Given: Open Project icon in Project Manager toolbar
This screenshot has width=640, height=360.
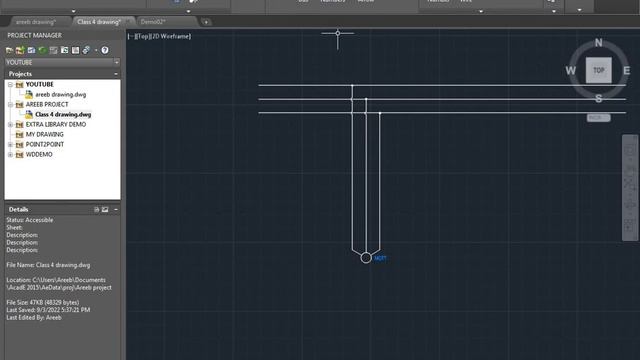Looking at the screenshot, I should tap(9, 50).
